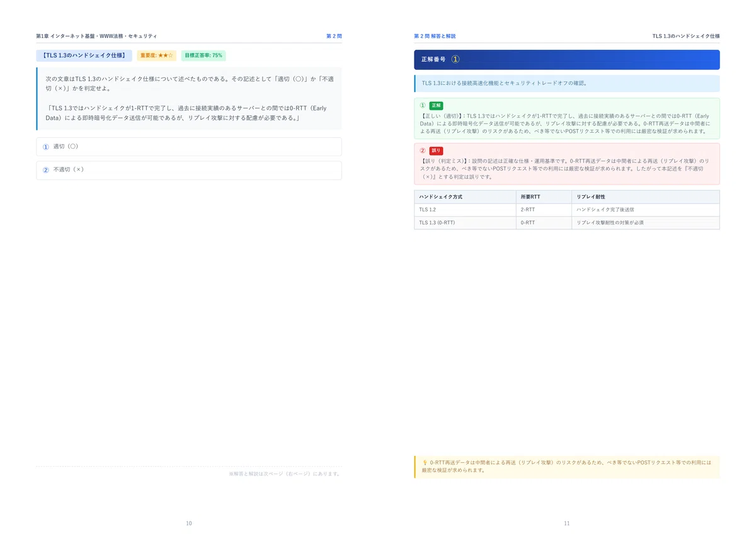Click the green 正解 tag
The width and height of the screenshot is (756, 534).
tap(437, 106)
